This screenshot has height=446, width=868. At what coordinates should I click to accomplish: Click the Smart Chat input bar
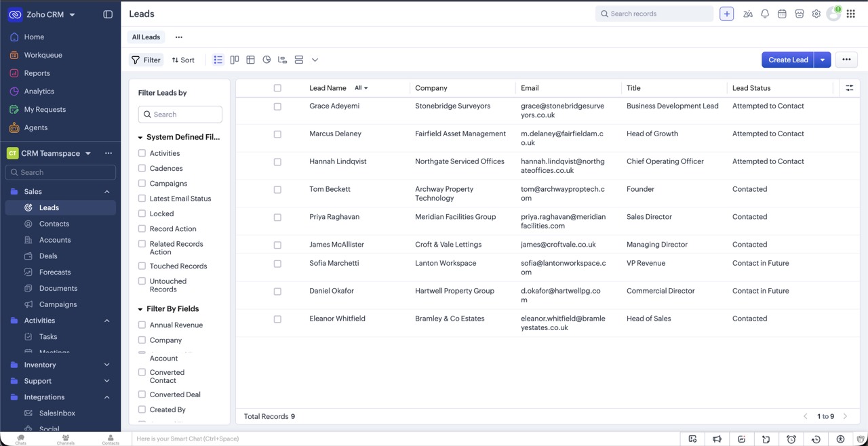(405, 439)
